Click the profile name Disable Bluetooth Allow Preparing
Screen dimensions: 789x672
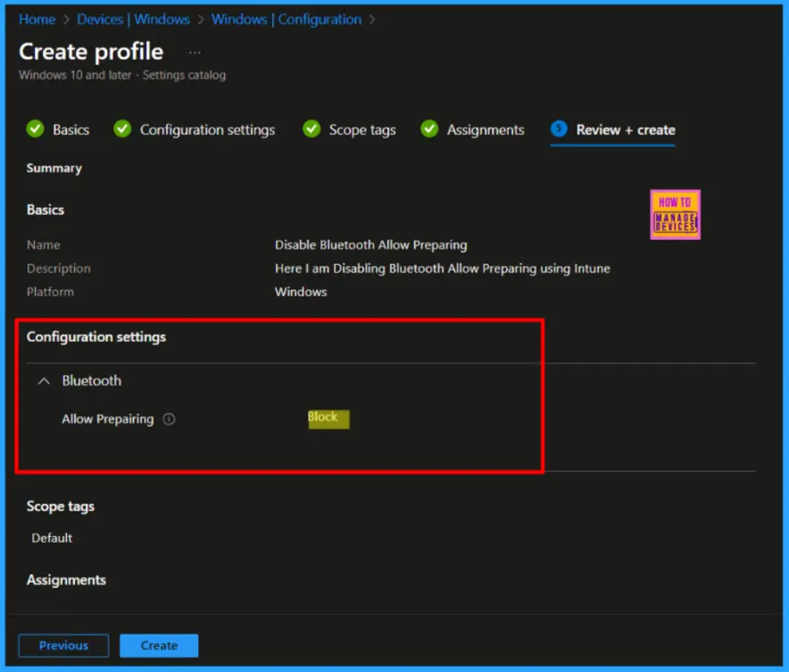(371, 245)
